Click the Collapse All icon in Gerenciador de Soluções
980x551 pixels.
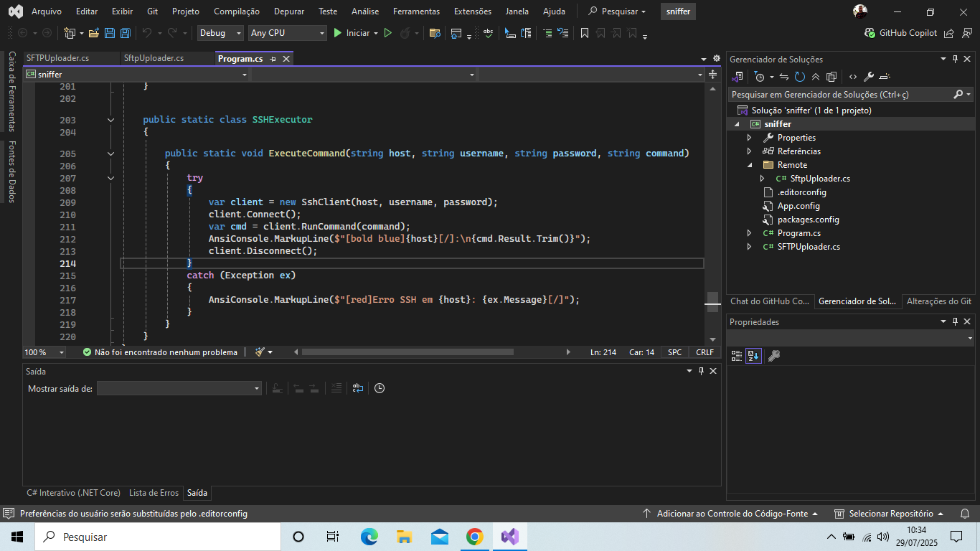point(816,77)
